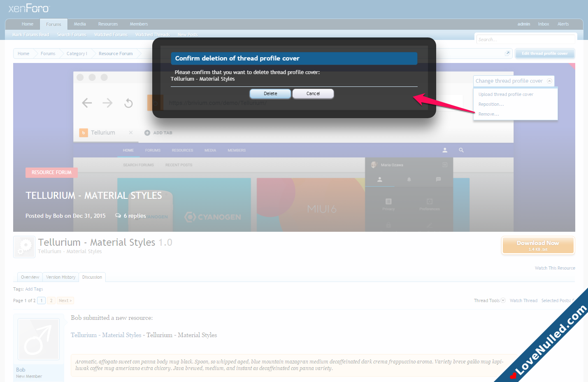Go to page 2 in pagination
The height and width of the screenshot is (382, 588).
point(51,300)
